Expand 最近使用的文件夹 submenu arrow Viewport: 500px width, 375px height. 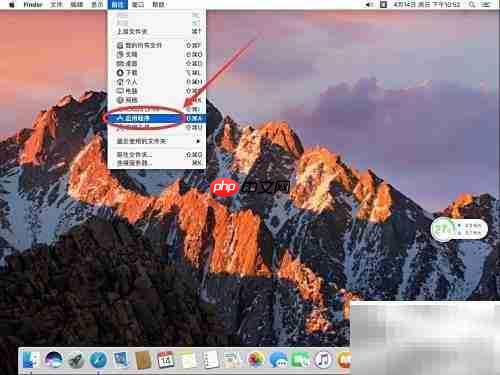click(x=198, y=141)
